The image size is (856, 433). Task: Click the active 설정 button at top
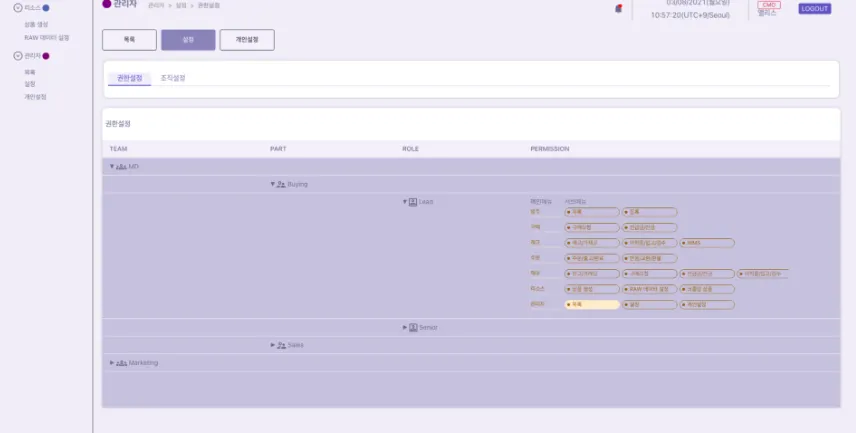(188, 40)
